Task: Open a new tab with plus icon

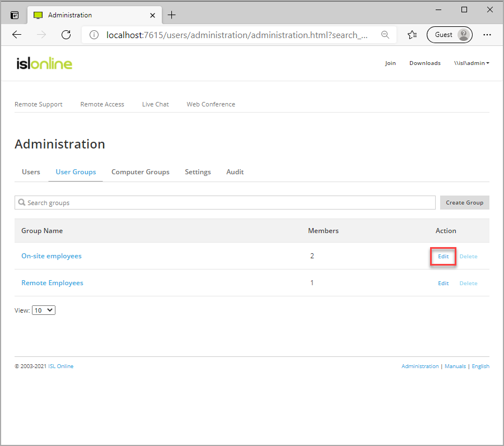Action: (x=172, y=15)
